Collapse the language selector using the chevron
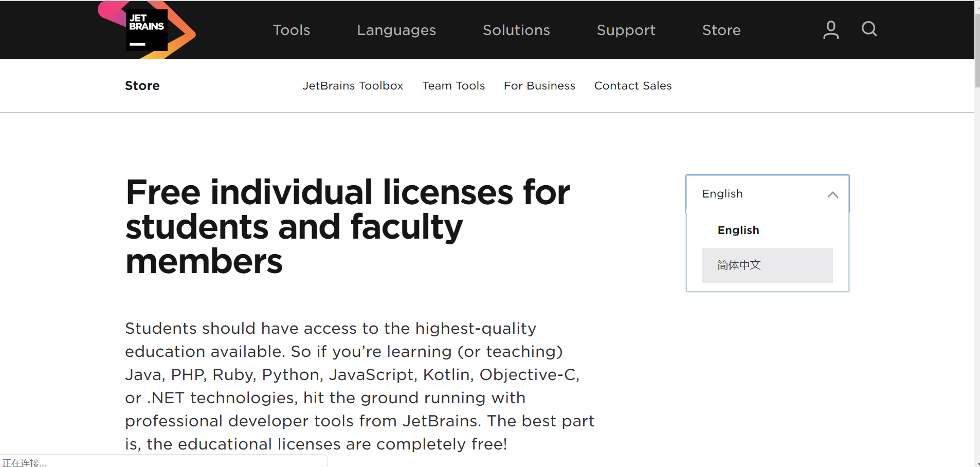Viewport: 980px width, 467px height. tap(832, 194)
